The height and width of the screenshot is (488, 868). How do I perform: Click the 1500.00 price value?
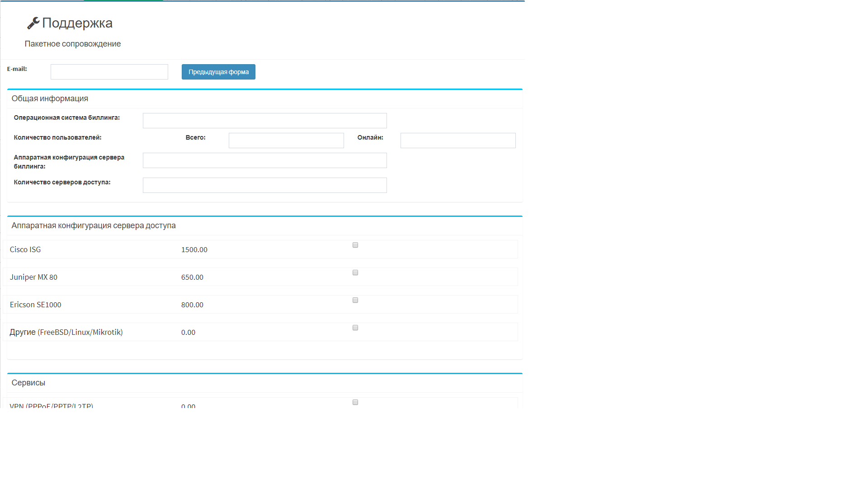(194, 250)
